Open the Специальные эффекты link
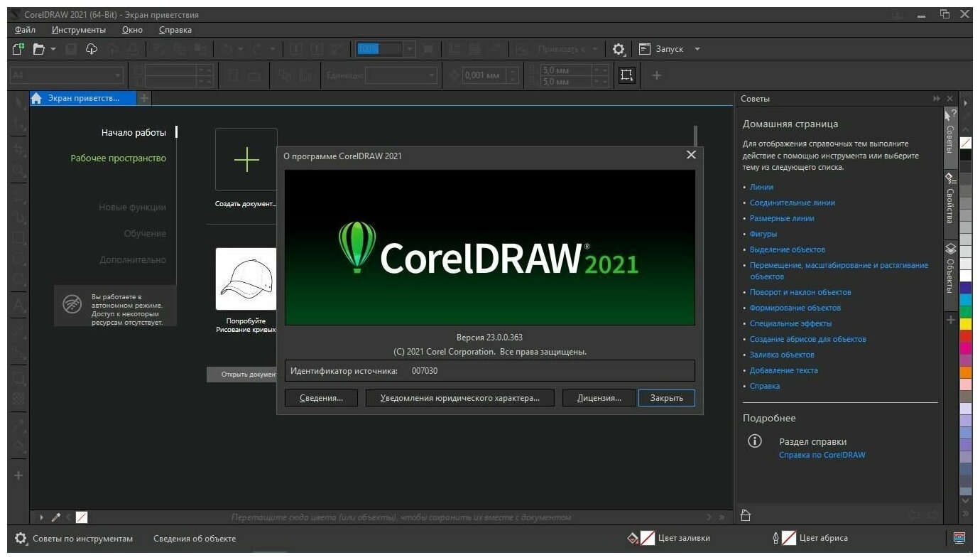This screenshot has width=980, height=560. click(x=790, y=323)
